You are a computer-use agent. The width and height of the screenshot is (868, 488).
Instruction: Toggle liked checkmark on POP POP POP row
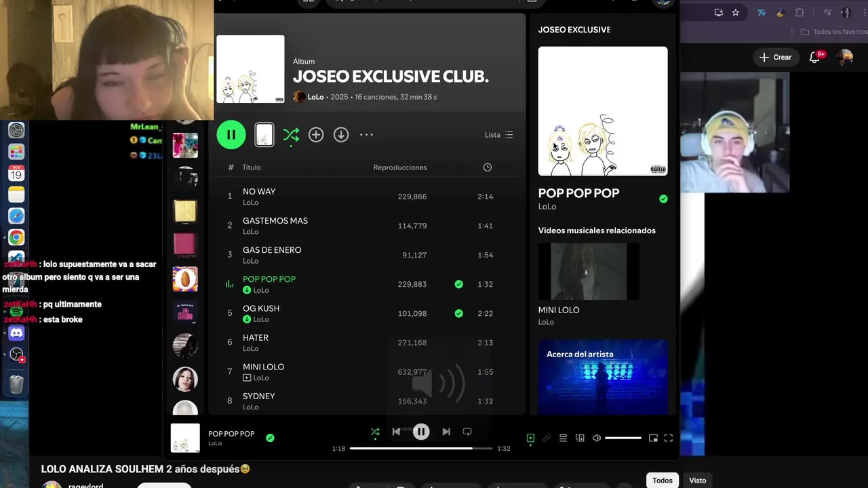coord(459,284)
